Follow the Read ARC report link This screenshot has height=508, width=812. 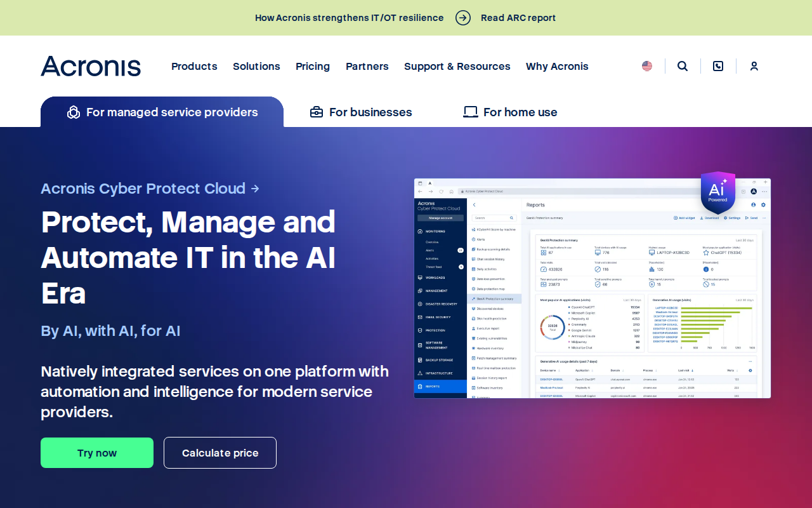click(518, 18)
